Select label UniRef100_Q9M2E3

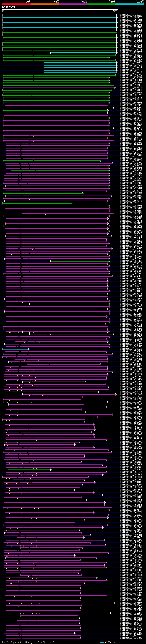coord(131,110)
